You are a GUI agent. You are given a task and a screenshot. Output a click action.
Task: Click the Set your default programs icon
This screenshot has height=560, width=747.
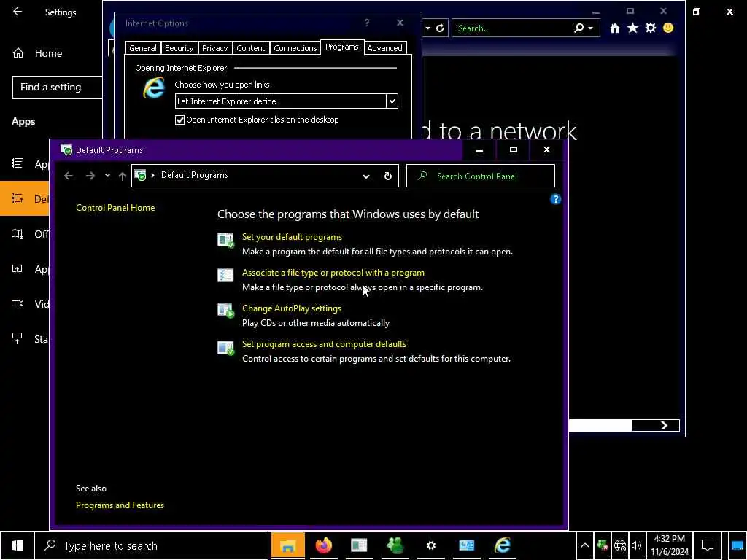(x=226, y=240)
